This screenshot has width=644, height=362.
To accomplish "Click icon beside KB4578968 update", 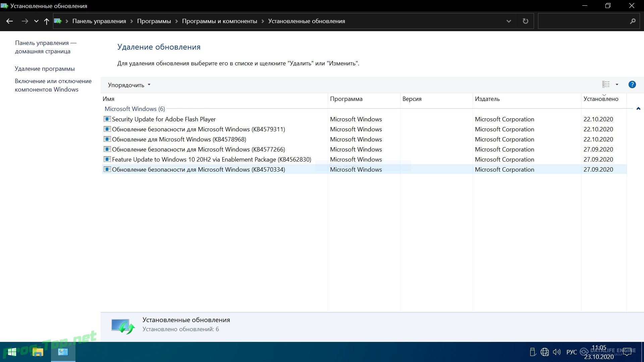I will pyautogui.click(x=107, y=139).
